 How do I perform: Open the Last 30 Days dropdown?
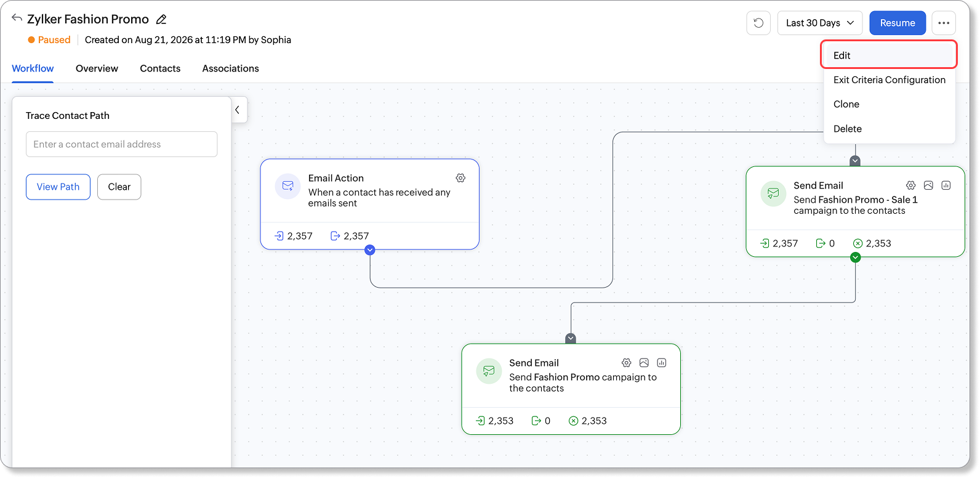coord(820,23)
